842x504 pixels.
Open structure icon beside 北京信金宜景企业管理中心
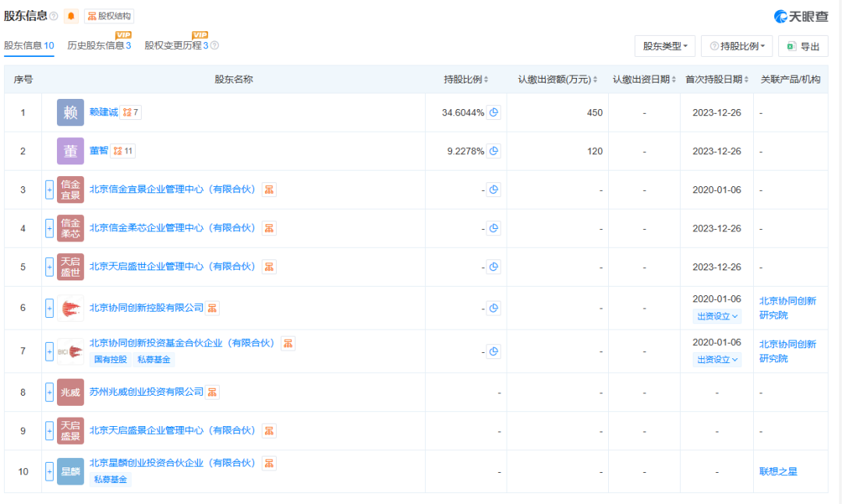[269, 189]
